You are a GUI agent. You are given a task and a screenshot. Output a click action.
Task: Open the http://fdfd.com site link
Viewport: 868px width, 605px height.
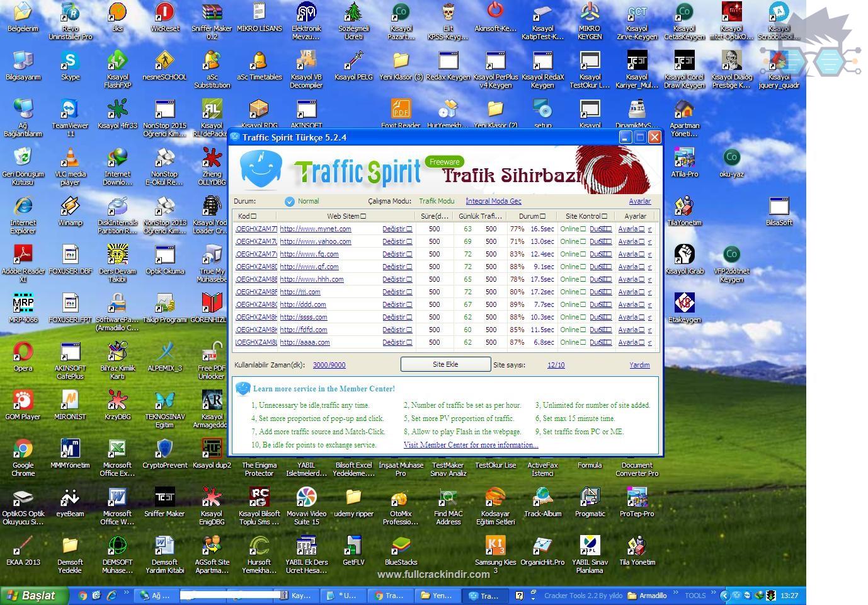pyautogui.click(x=304, y=330)
